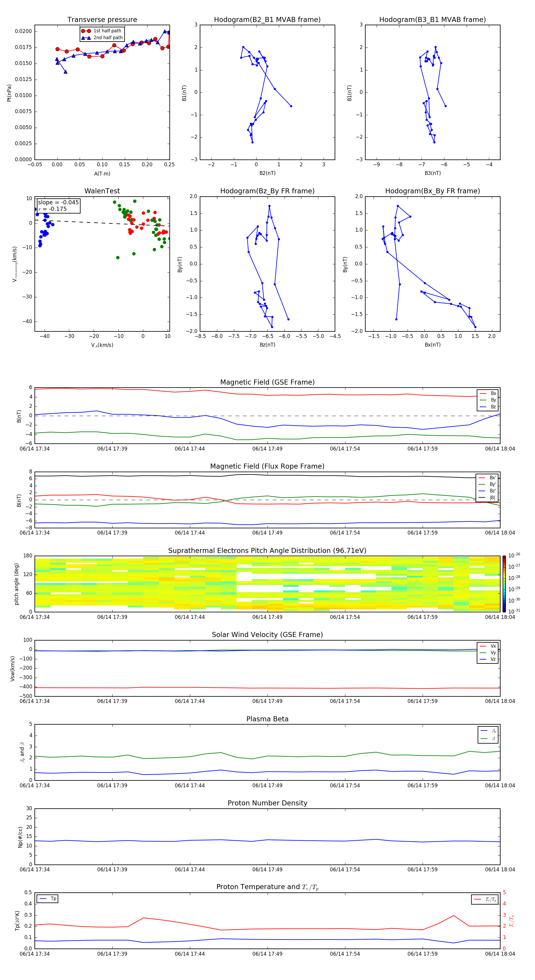This screenshot has height=980, width=535.
Task: Click the 'Vsw(km/s)' y-axis label
Action: click(12, 668)
